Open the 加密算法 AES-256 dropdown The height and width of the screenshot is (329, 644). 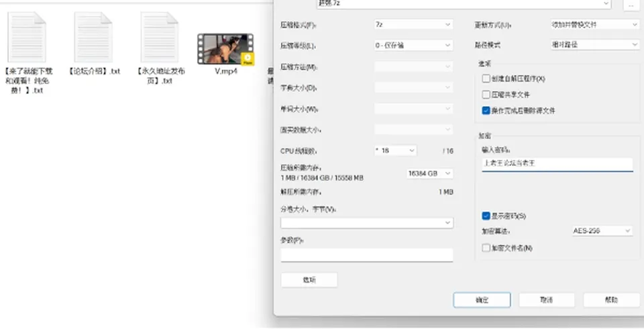(x=602, y=231)
